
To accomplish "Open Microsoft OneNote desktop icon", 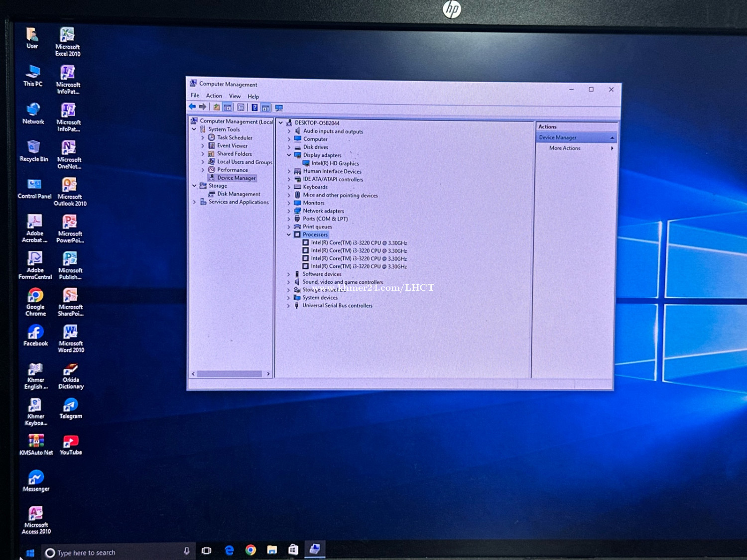I will click(x=69, y=154).
